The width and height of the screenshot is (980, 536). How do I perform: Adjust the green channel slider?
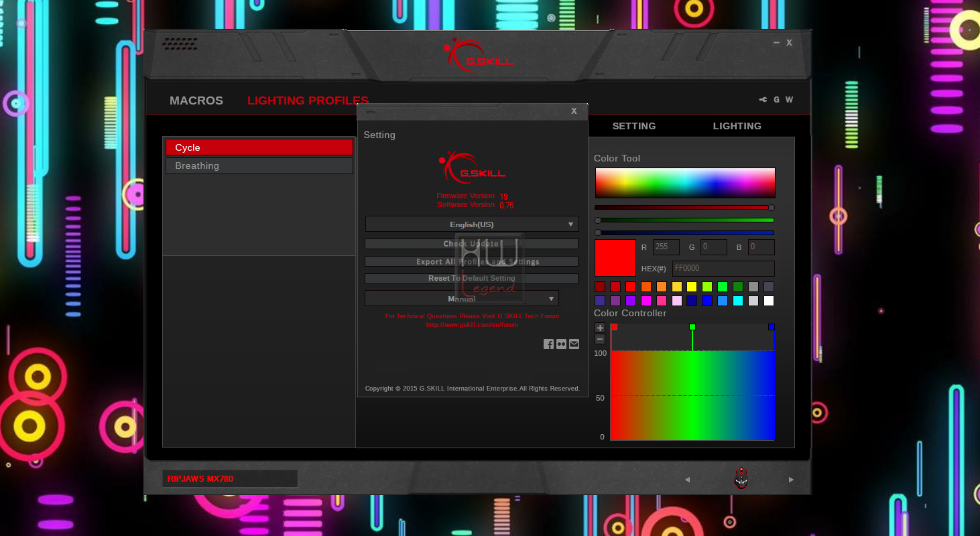[x=684, y=220]
